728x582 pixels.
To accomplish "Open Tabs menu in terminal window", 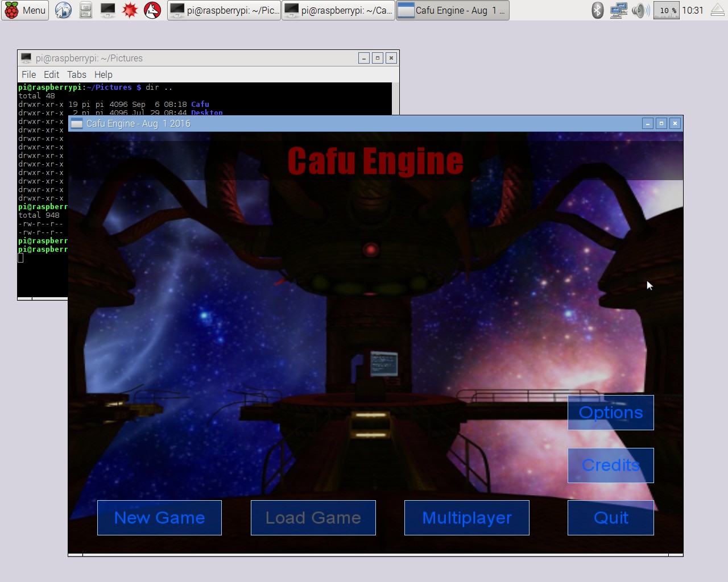I will click(77, 74).
